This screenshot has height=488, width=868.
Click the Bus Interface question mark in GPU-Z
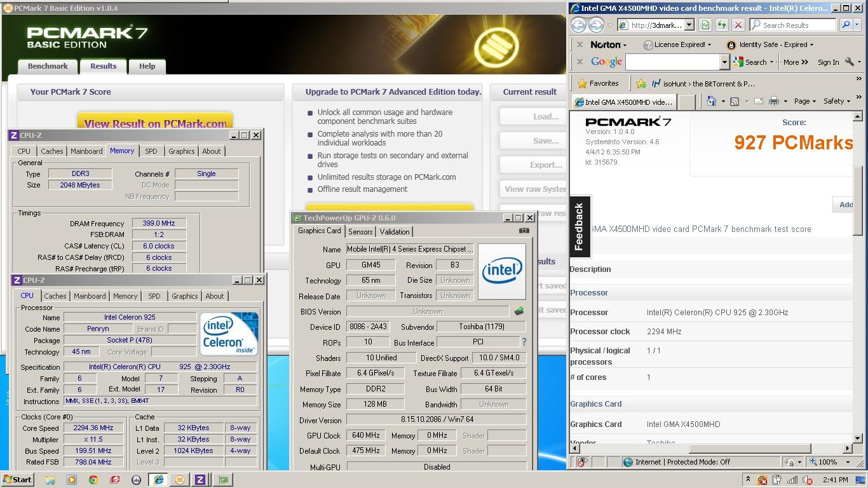click(x=524, y=342)
